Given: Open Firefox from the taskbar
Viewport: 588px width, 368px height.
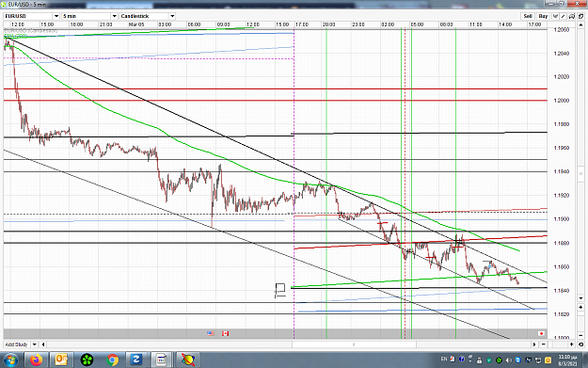Looking at the screenshot, I should tap(36, 360).
